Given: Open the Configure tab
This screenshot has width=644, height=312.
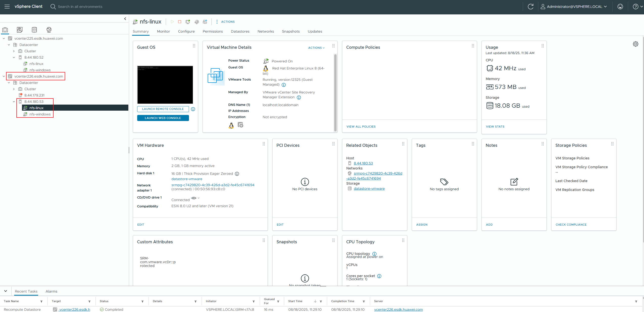Looking at the screenshot, I should point(186,31).
